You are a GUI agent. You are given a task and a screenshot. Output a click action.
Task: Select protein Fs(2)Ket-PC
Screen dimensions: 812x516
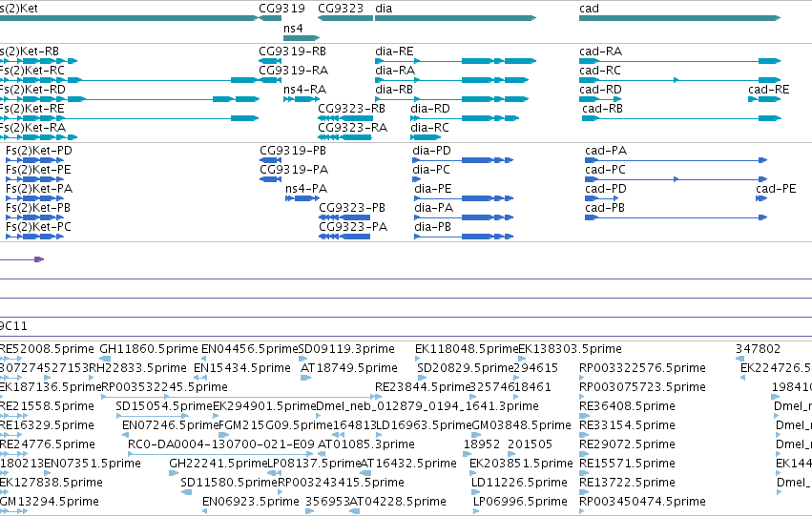(x=34, y=237)
